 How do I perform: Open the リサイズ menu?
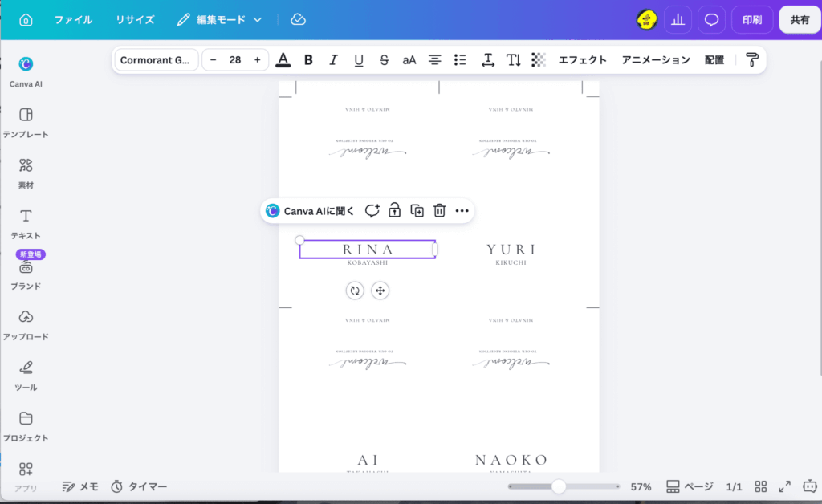pyautogui.click(x=135, y=20)
